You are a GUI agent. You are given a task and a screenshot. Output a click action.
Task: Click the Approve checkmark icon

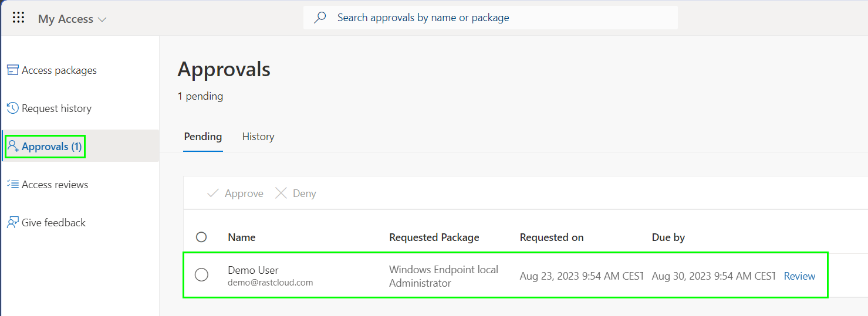tap(213, 193)
